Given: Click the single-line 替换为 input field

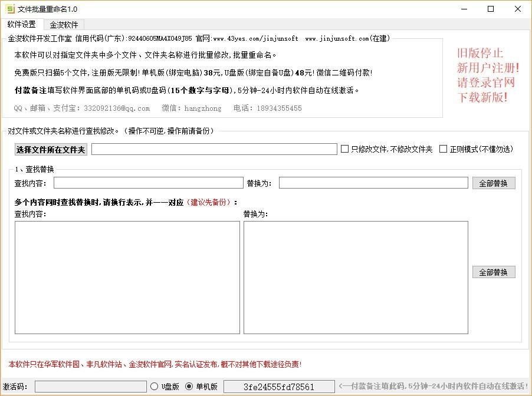Looking at the screenshot, I should tap(373, 183).
